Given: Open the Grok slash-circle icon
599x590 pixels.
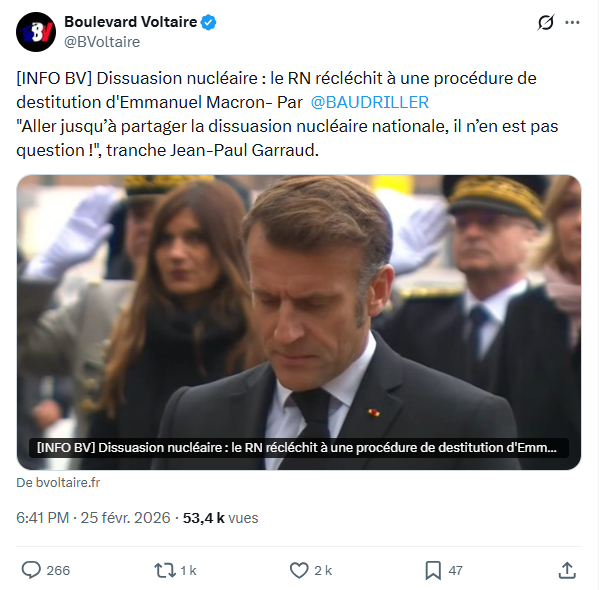Looking at the screenshot, I should click(x=546, y=23).
